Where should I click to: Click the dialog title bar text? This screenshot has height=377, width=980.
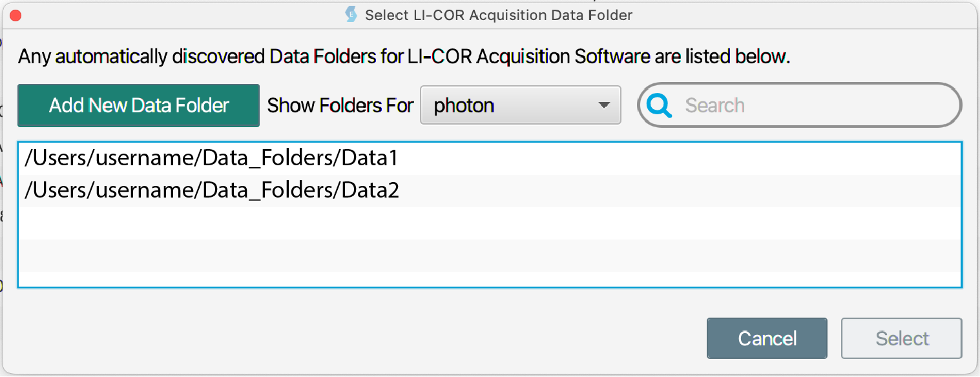498,15
